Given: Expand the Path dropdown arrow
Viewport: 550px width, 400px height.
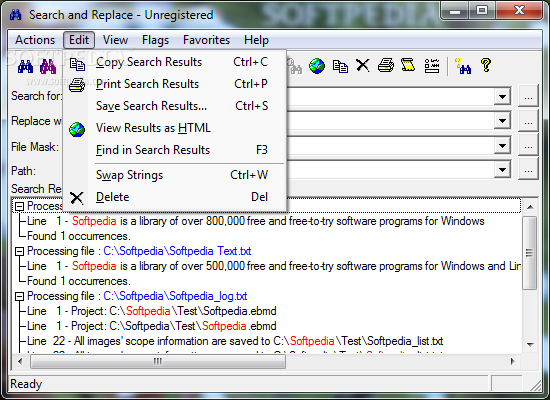Looking at the screenshot, I should point(502,170).
